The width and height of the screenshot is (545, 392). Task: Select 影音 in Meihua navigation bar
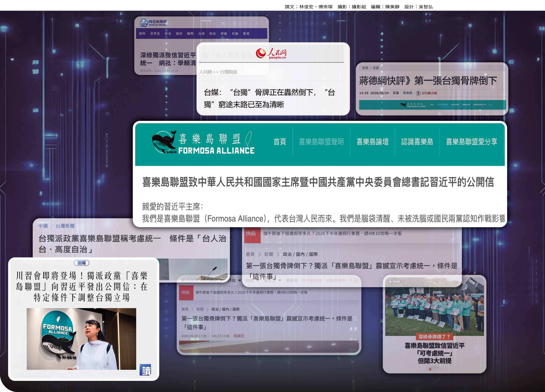point(246,34)
